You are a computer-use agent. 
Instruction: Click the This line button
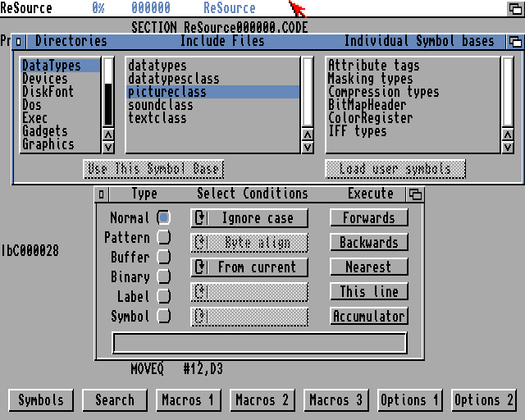coord(369,291)
